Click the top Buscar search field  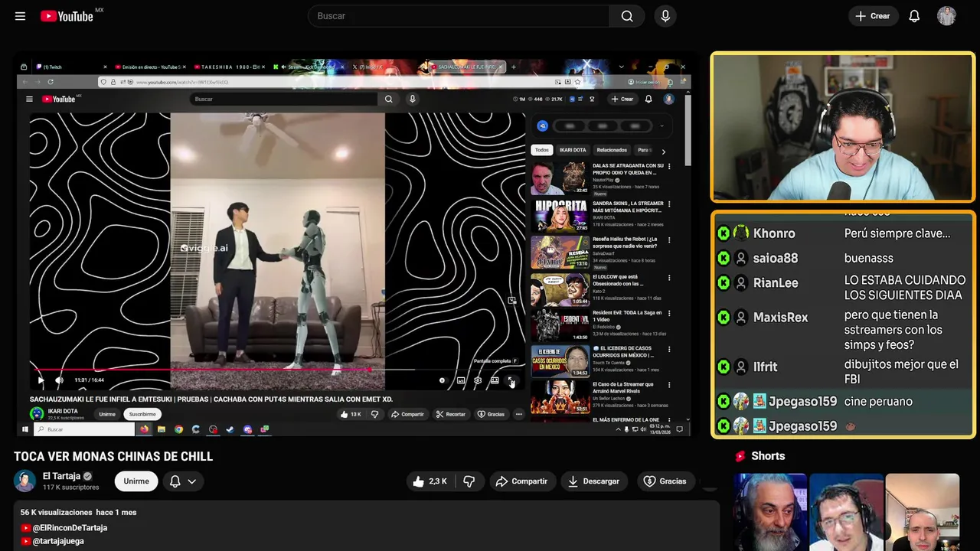[x=459, y=16]
